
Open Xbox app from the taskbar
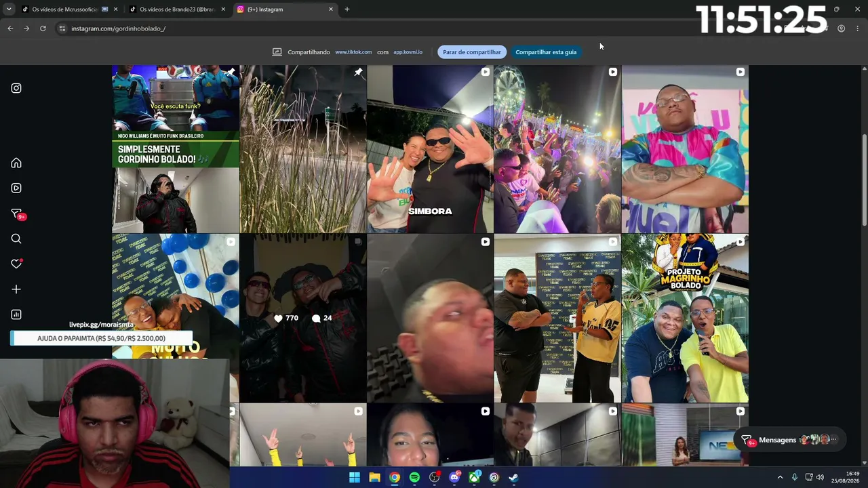tap(474, 477)
